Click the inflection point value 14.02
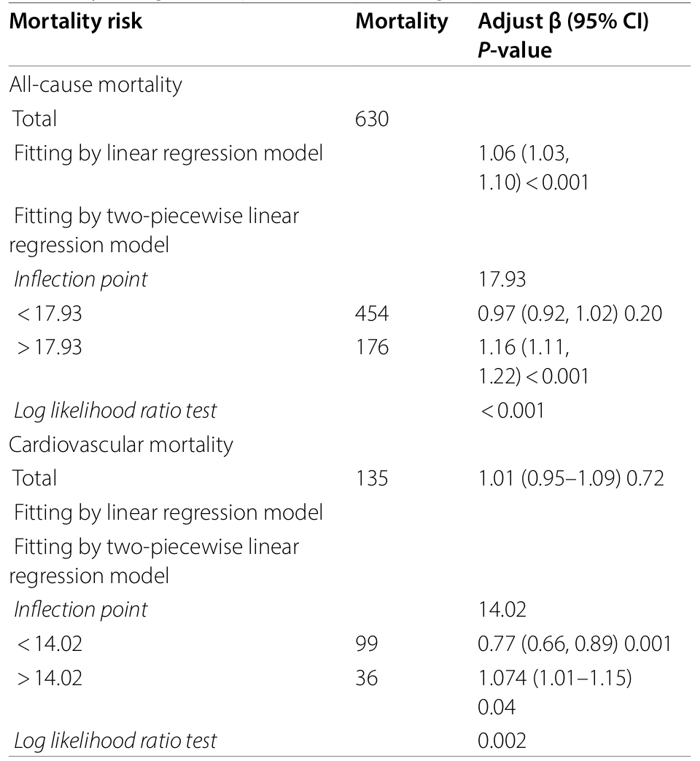Screen dimensions: 700x761 502,609
